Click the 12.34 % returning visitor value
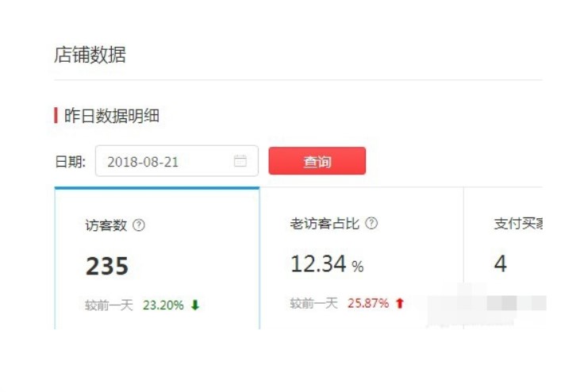 (327, 264)
